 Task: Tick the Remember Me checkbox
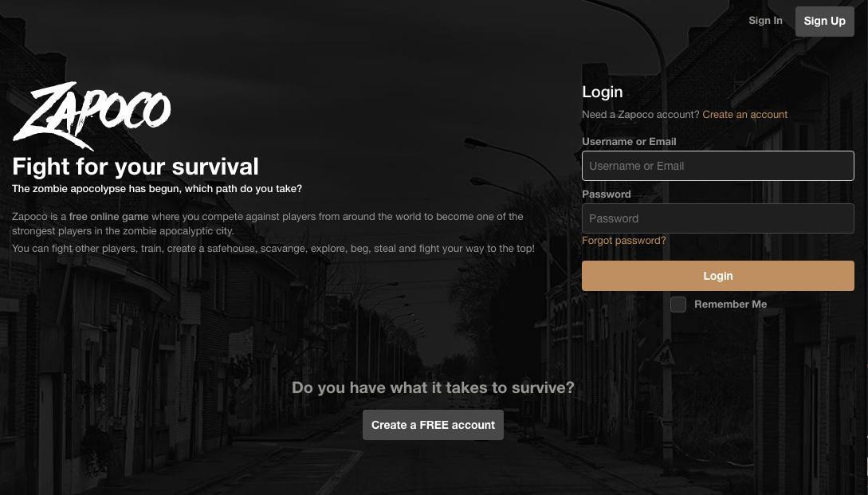[678, 304]
